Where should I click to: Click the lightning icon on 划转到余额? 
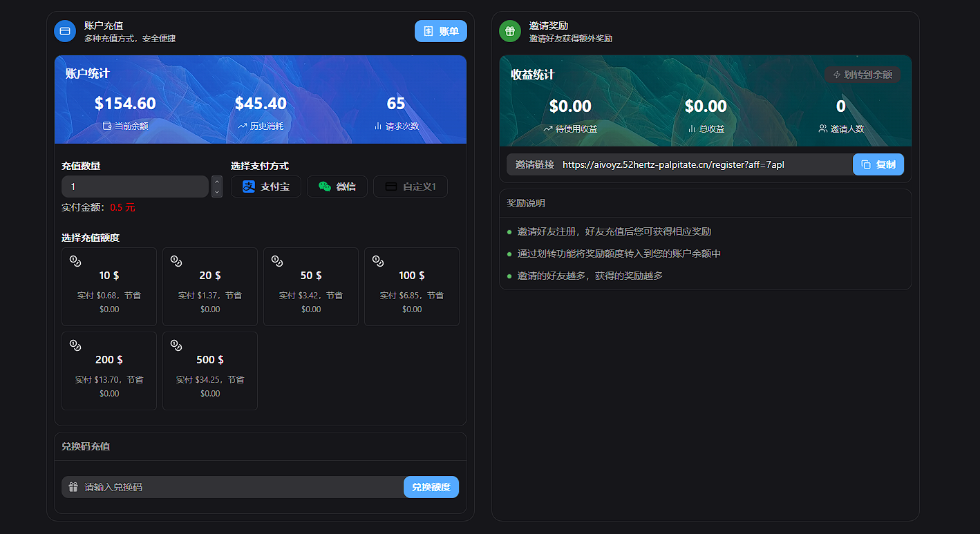(837, 75)
